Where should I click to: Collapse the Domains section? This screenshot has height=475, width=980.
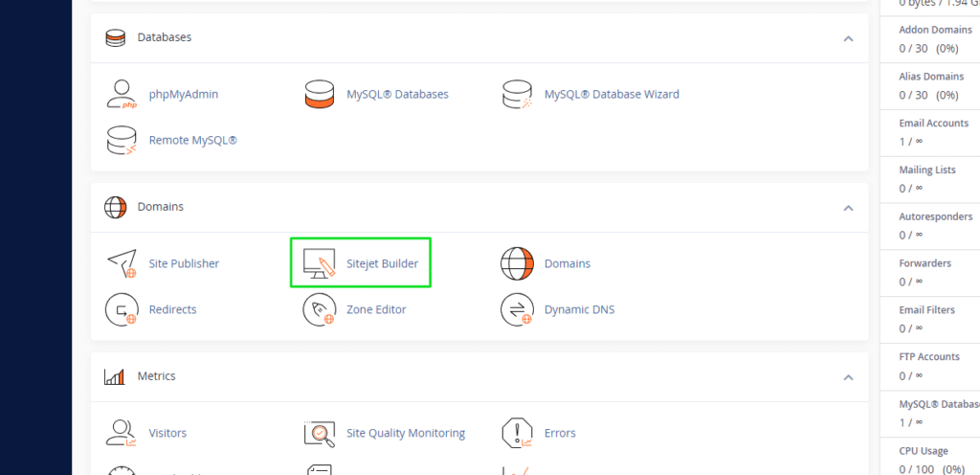pyautogui.click(x=848, y=208)
